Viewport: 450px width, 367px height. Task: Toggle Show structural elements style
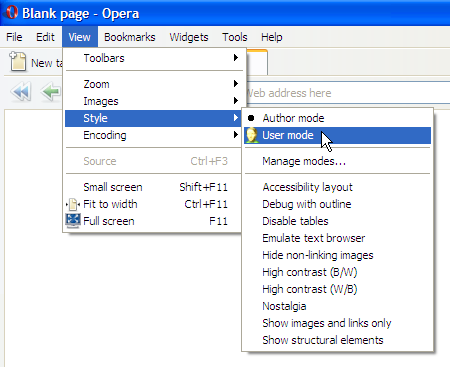click(337, 340)
